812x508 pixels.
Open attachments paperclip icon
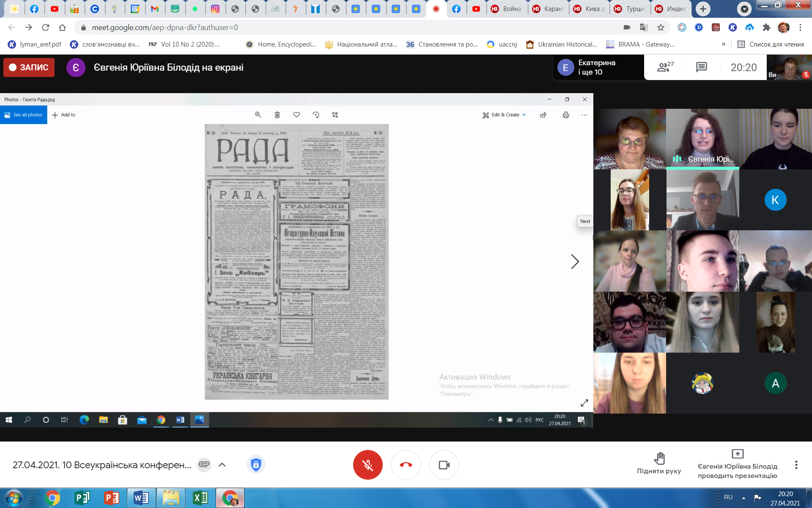(204, 465)
